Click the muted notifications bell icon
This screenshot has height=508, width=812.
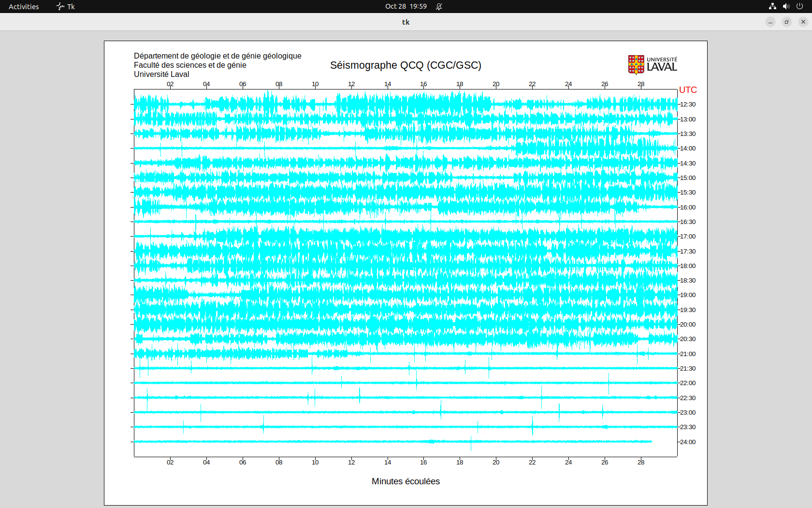[439, 6]
